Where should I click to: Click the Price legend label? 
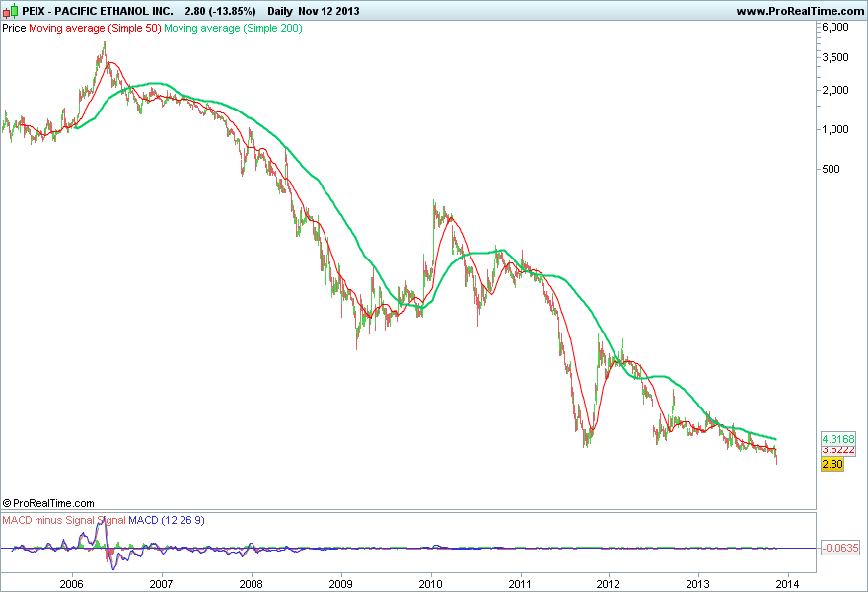[x=14, y=28]
